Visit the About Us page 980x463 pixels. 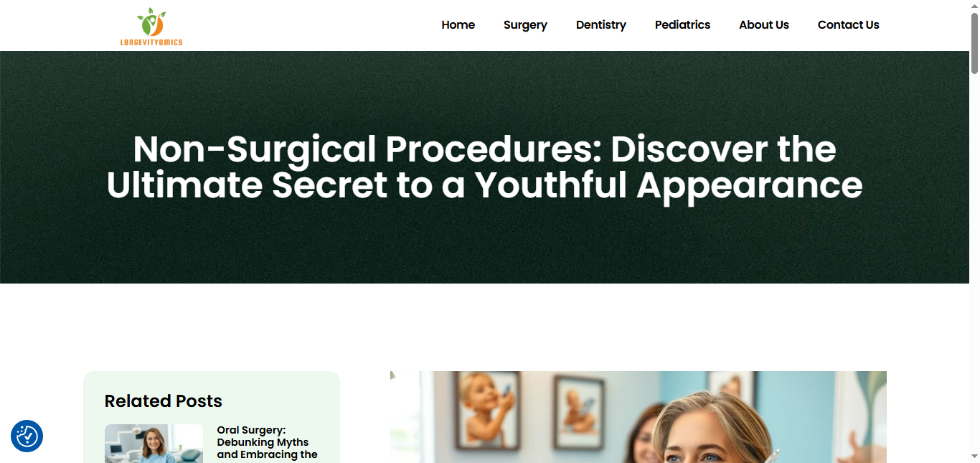coord(763,25)
